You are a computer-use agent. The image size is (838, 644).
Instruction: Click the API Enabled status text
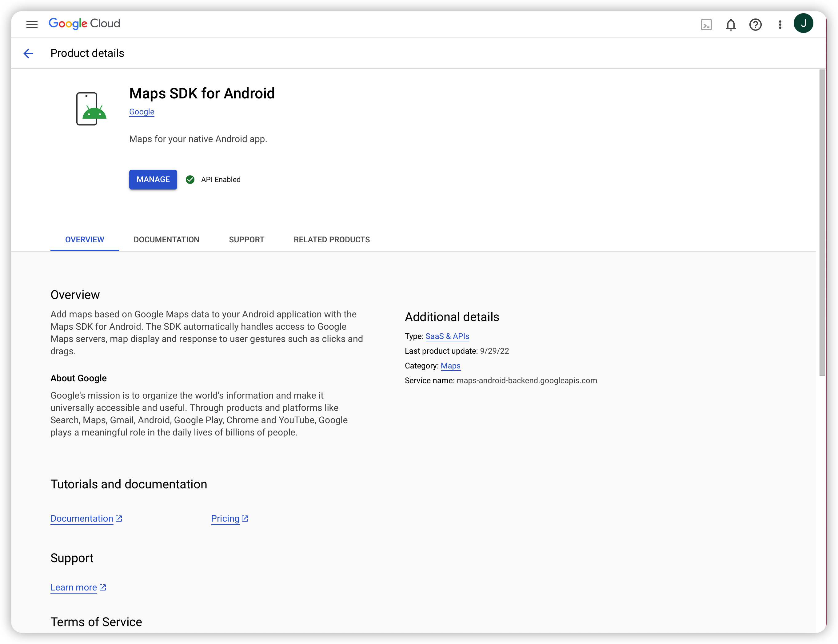[221, 179]
